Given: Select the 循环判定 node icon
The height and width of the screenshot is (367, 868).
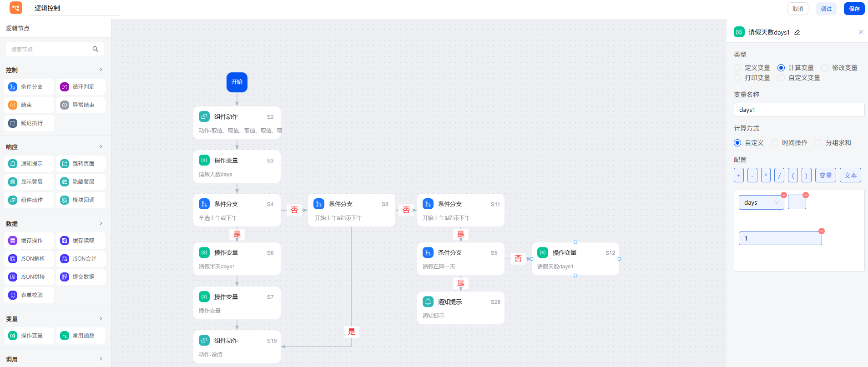Looking at the screenshot, I should click(65, 87).
